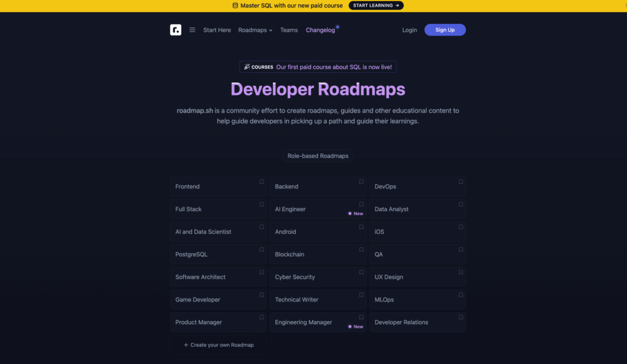Viewport: 627px width, 364px height.
Task: Toggle bookmark icon on Software Architect card
Action: [x=261, y=272]
